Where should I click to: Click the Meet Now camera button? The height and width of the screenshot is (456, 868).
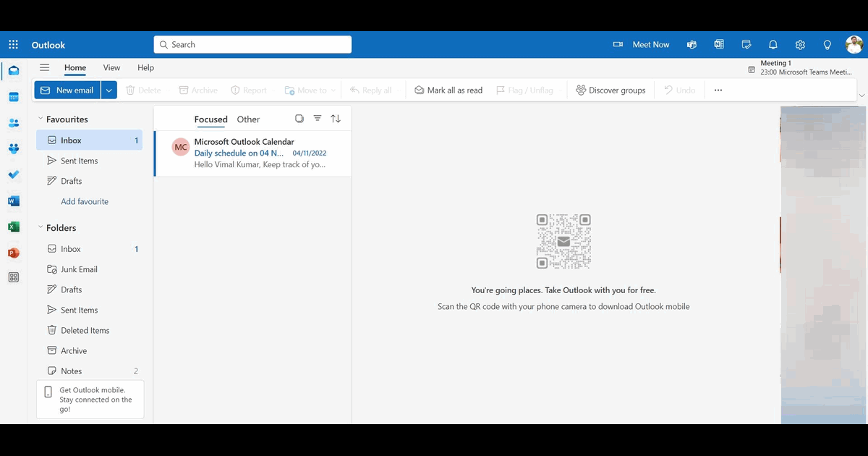(642, 45)
